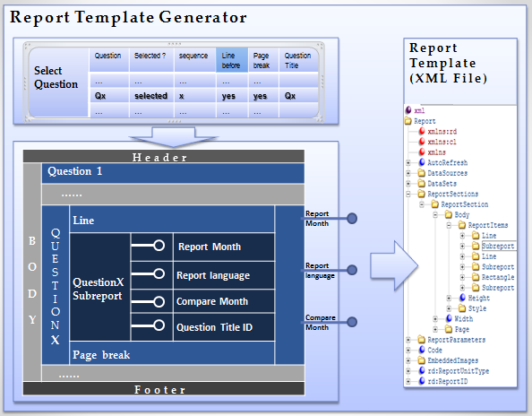Viewport: 532px width, 416px height.
Task: Collapse the Body tree node
Action: tap(435, 214)
